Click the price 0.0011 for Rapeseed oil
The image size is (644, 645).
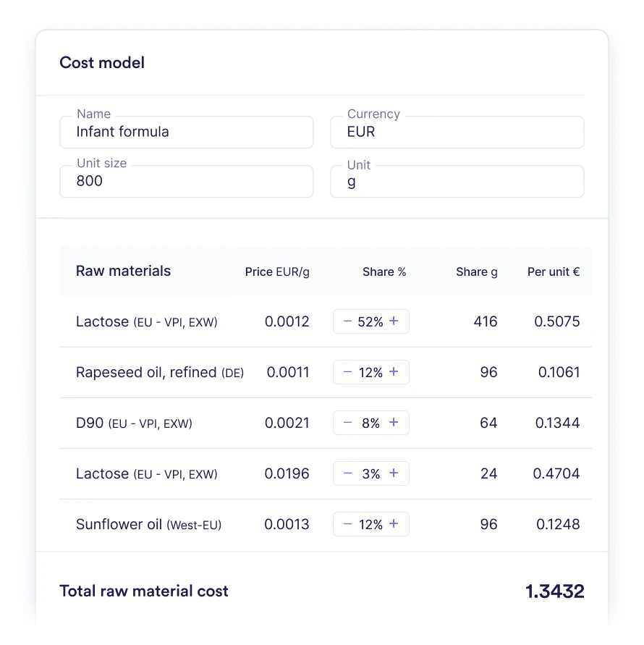[288, 372]
